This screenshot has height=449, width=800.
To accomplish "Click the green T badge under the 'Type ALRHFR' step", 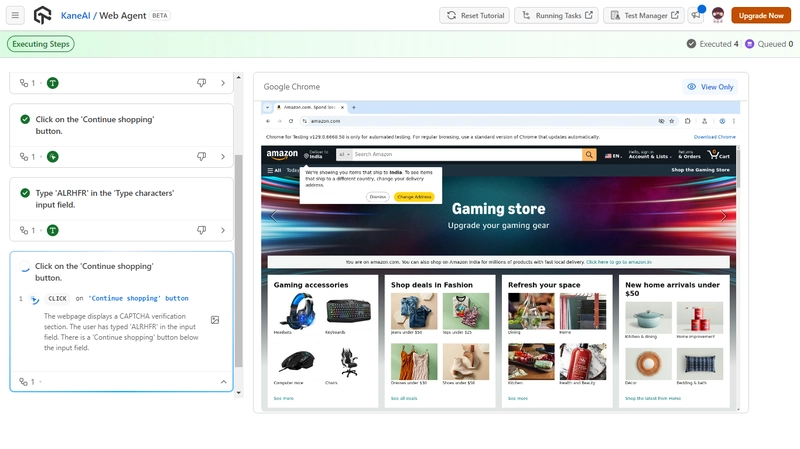I will click(53, 230).
